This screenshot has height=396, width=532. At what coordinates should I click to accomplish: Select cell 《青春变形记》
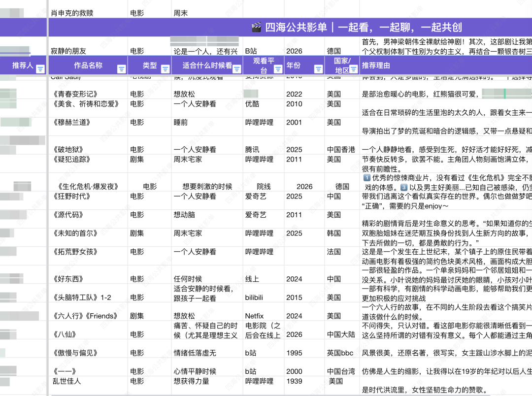[88, 90]
